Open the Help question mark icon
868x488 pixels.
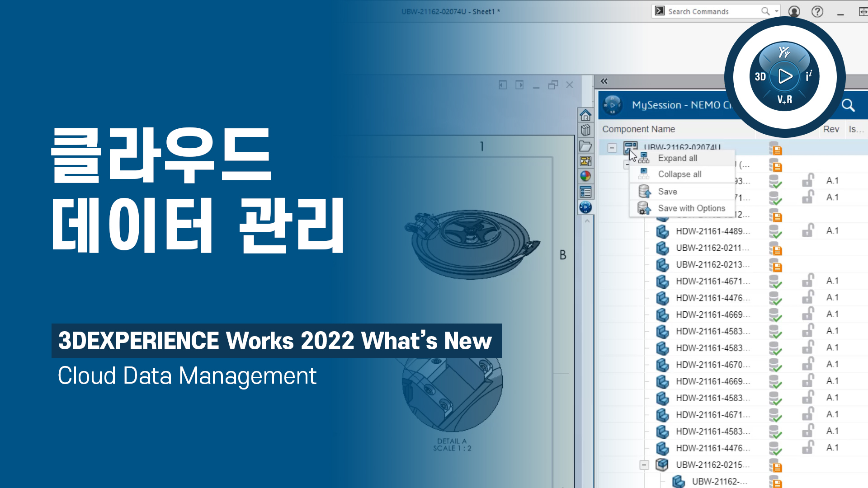coord(817,11)
